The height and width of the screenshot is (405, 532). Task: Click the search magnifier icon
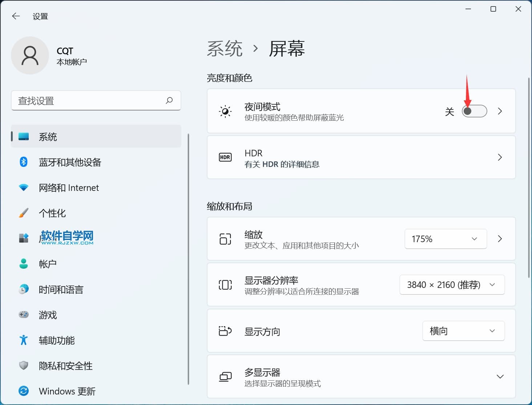click(x=169, y=100)
